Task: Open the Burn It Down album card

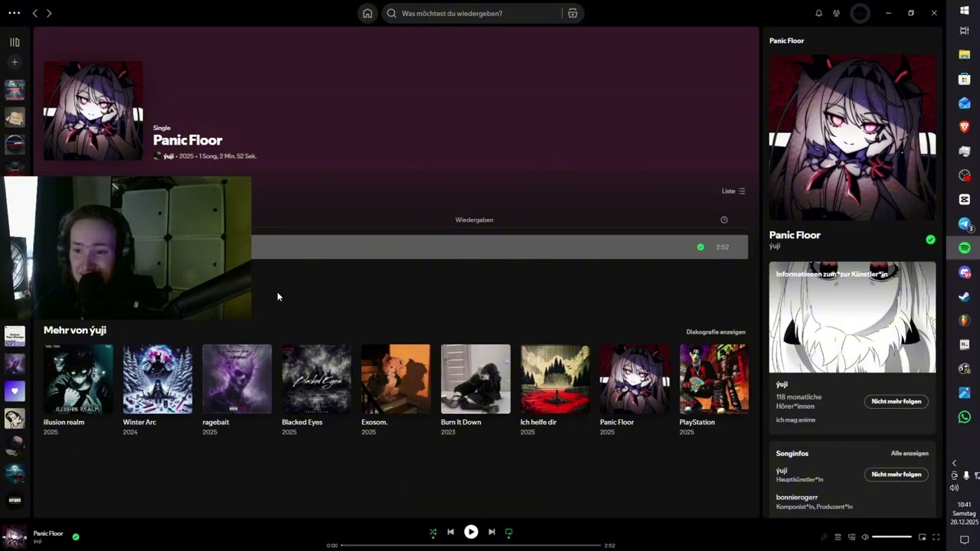Action: coord(475,390)
